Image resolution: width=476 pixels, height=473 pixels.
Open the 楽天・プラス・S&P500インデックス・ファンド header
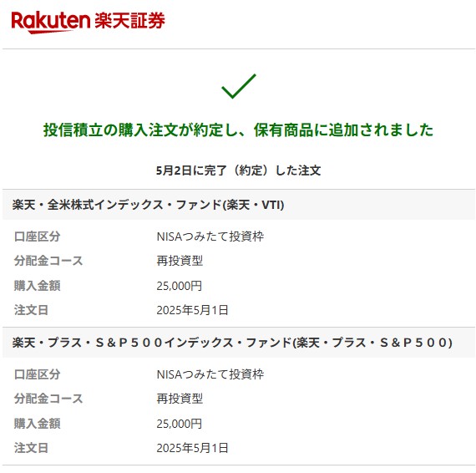pyautogui.click(x=239, y=343)
